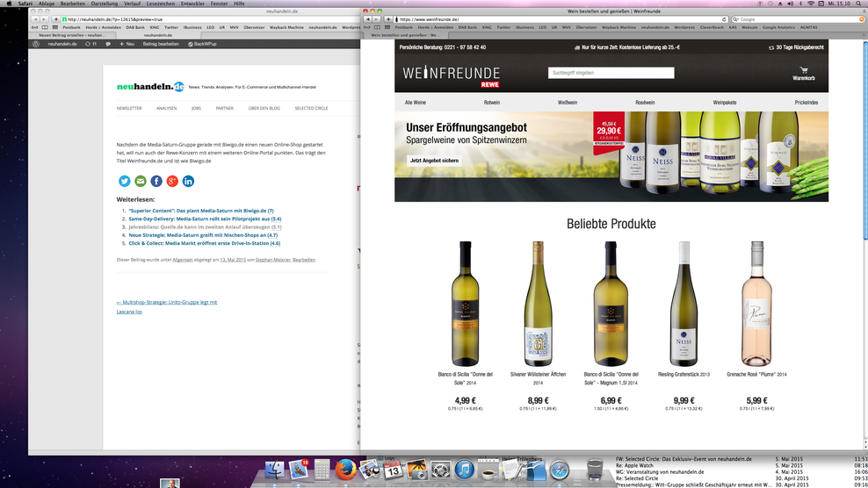Share article via Facebook icon

coord(156,181)
